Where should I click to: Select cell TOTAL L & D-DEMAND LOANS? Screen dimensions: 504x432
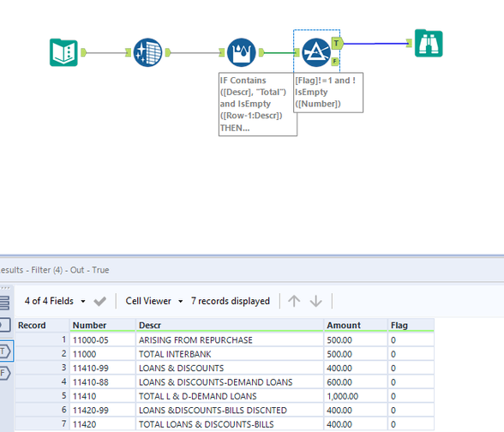(230, 396)
